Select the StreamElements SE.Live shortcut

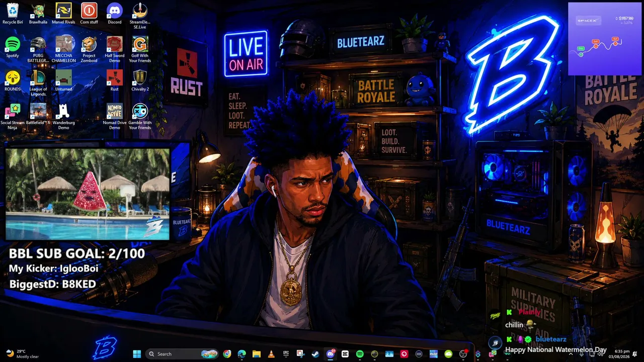(x=140, y=16)
